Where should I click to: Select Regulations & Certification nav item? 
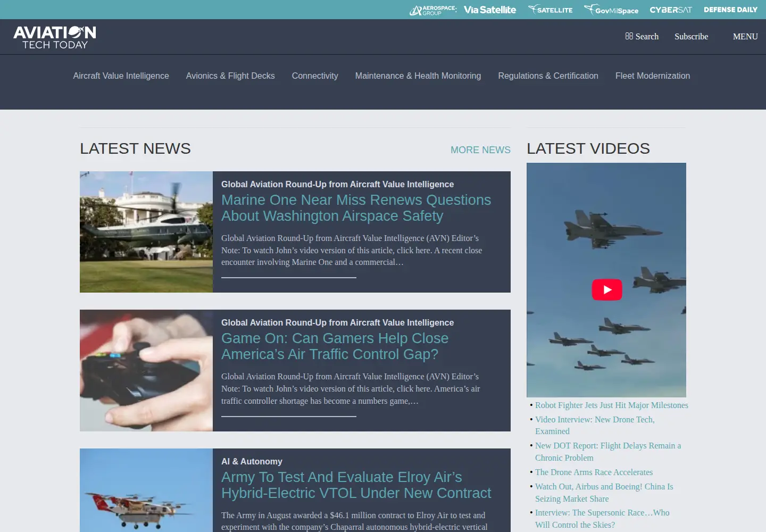point(548,76)
